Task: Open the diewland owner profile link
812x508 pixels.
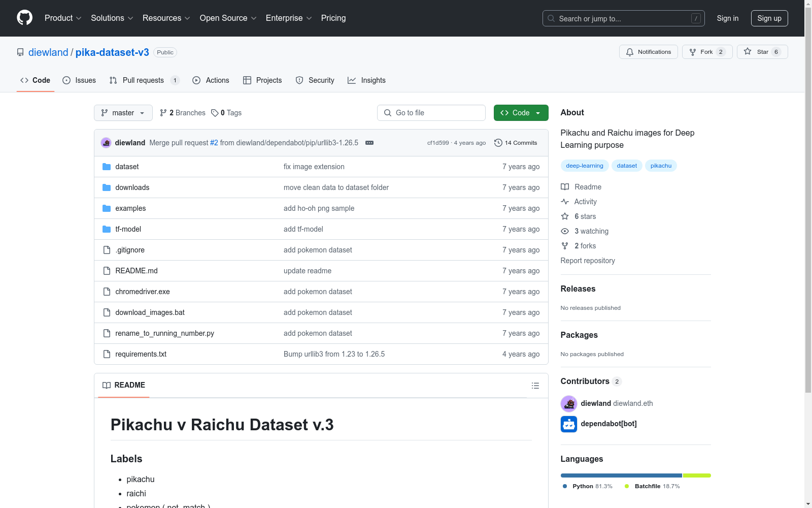Action: click(48, 52)
